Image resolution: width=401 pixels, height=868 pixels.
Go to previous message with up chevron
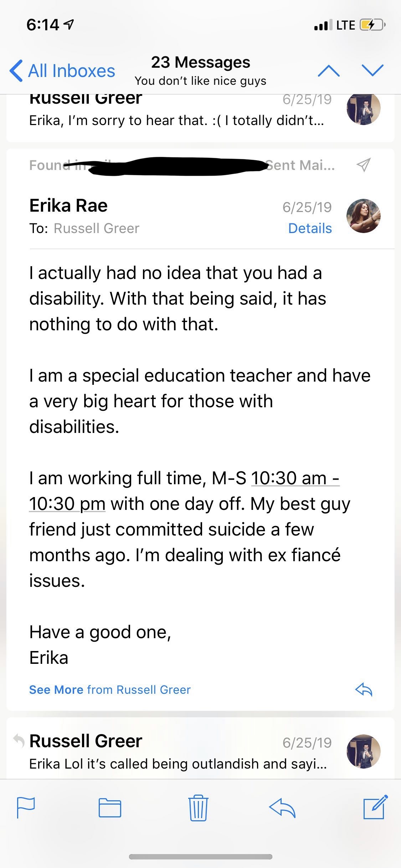pos(328,71)
